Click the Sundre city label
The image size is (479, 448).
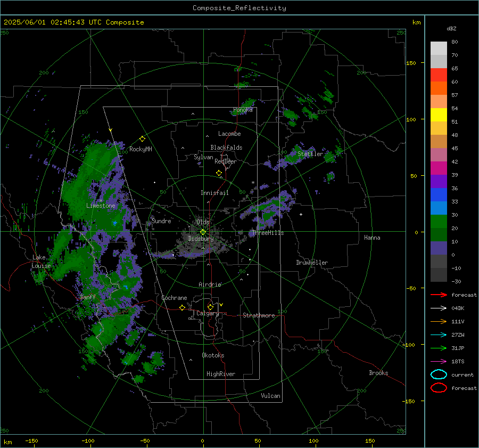click(x=161, y=221)
